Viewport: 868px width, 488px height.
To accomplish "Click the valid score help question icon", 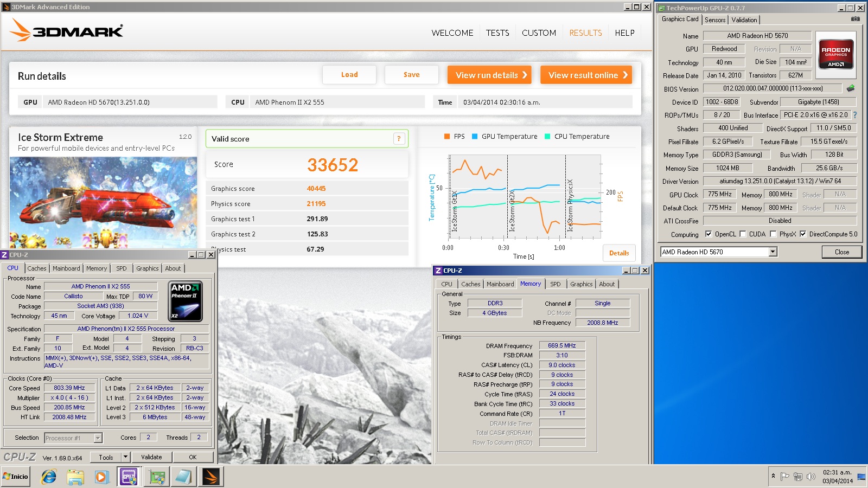I will (x=399, y=139).
